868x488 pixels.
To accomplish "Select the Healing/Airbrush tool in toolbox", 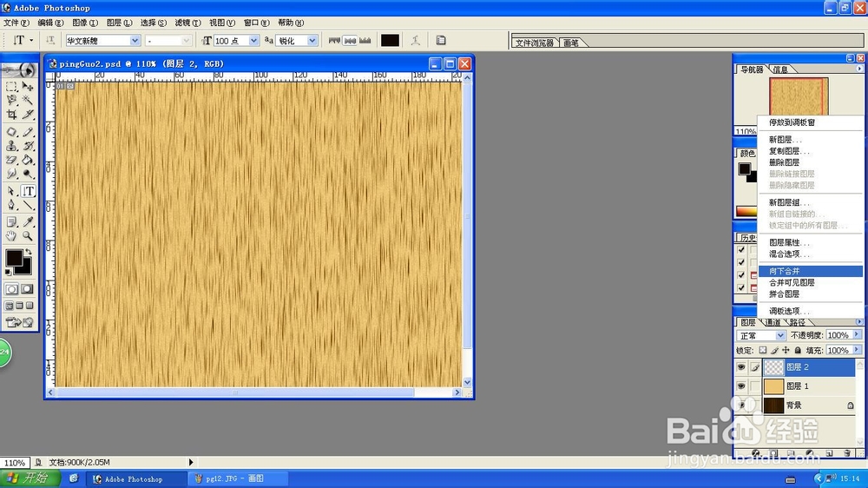I will [11, 132].
